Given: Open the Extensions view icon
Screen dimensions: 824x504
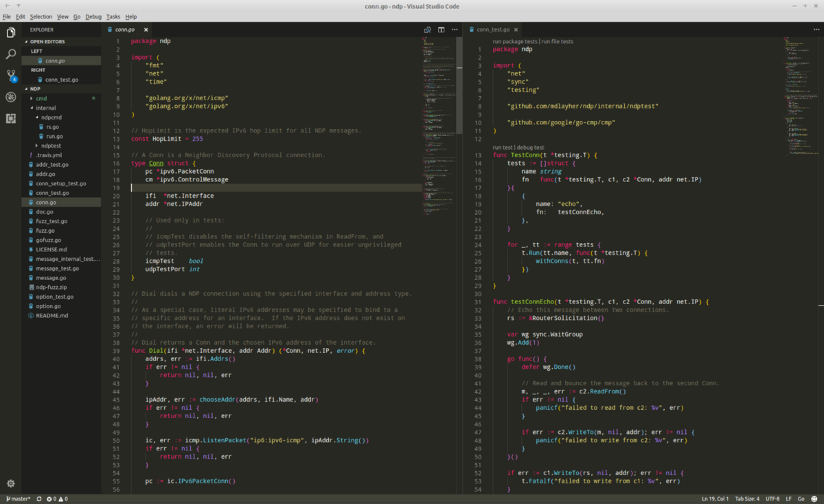Looking at the screenshot, I should tap(11, 118).
